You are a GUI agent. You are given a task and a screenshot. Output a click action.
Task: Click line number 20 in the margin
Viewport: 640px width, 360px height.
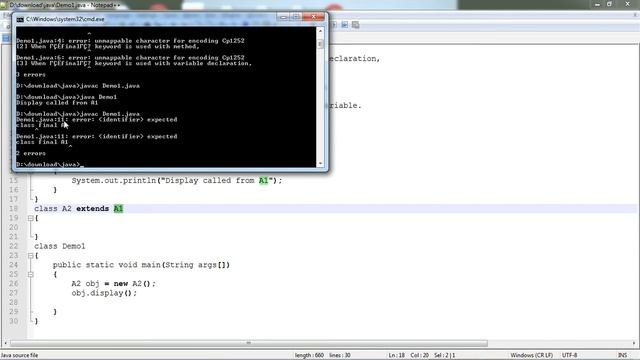13,227
